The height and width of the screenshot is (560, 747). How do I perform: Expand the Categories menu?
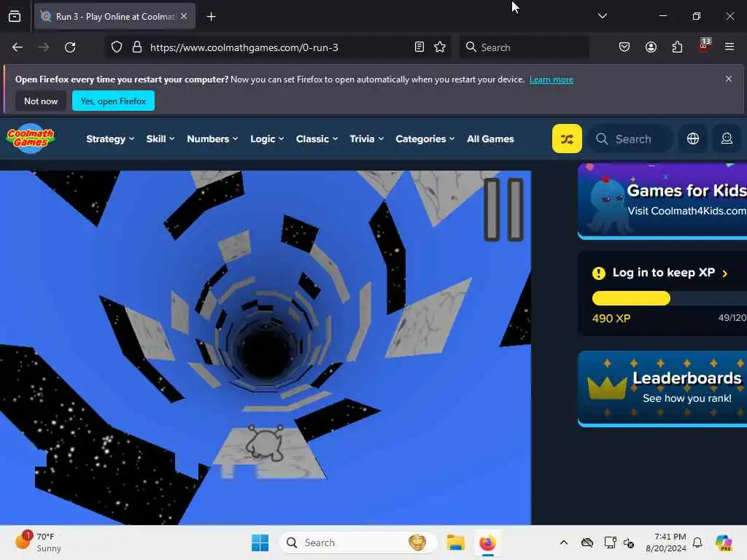tap(425, 139)
